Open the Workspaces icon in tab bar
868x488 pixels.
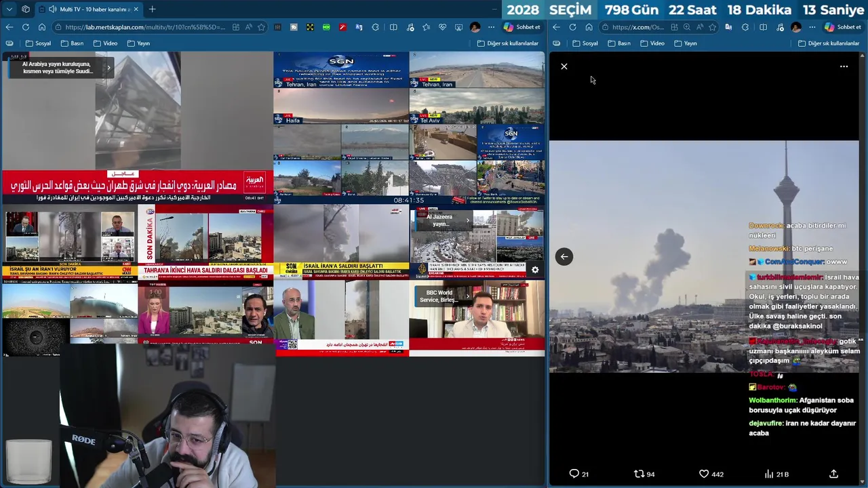click(x=26, y=9)
